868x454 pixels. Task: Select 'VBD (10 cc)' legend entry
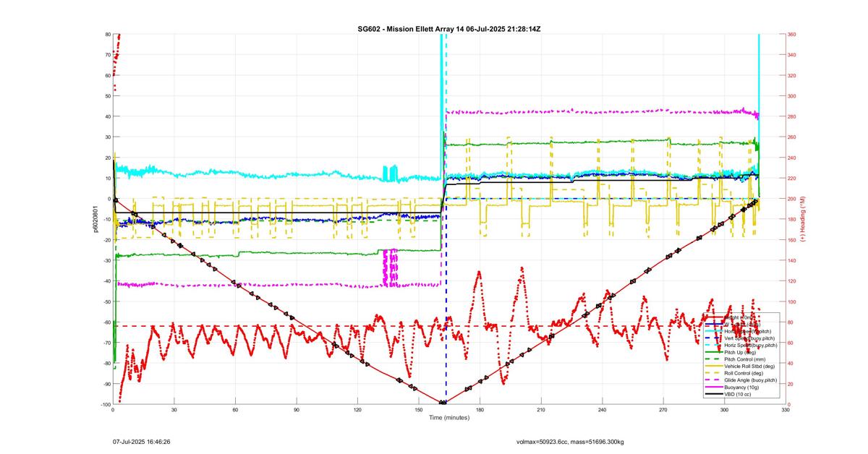tap(738, 394)
